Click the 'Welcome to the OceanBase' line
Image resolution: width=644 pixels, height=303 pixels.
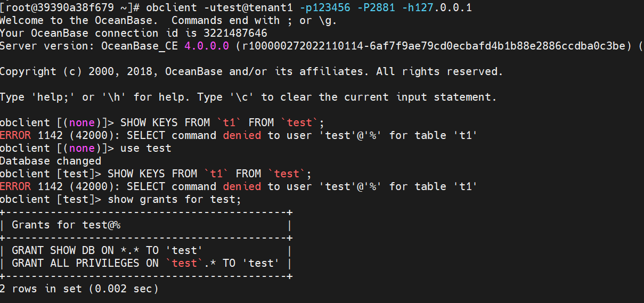pos(168,20)
